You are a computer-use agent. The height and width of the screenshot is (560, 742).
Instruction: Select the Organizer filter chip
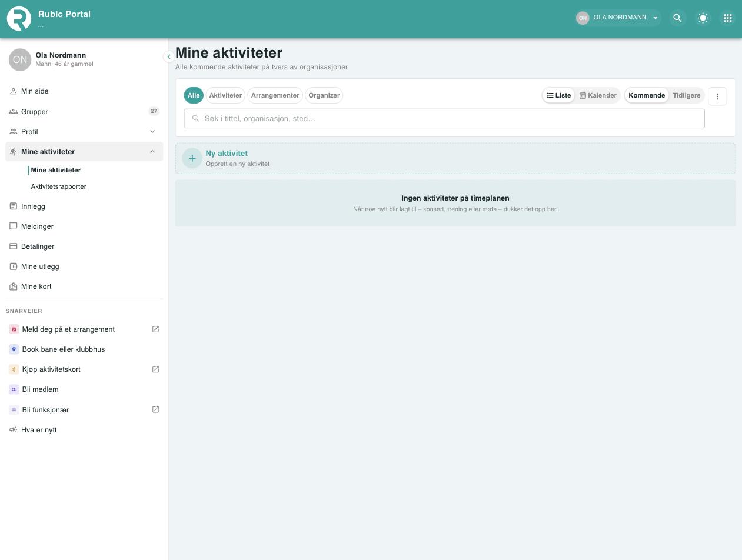click(x=324, y=95)
